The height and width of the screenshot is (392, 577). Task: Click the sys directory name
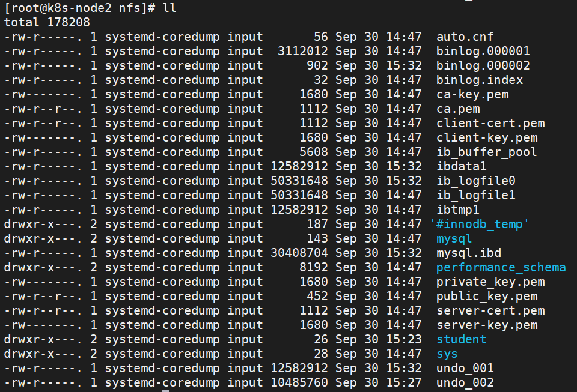447,354
